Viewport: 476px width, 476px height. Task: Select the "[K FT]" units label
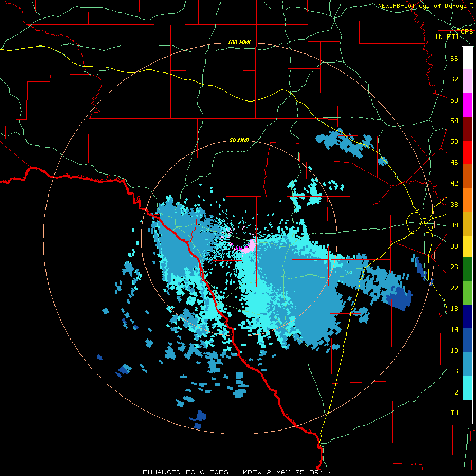click(447, 37)
